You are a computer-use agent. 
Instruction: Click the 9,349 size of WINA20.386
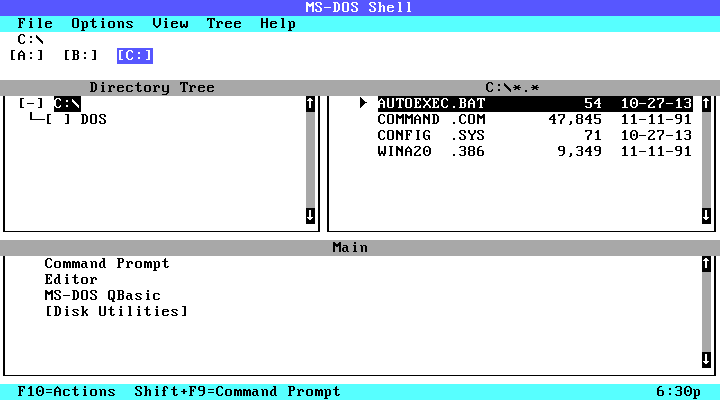point(579,152)
